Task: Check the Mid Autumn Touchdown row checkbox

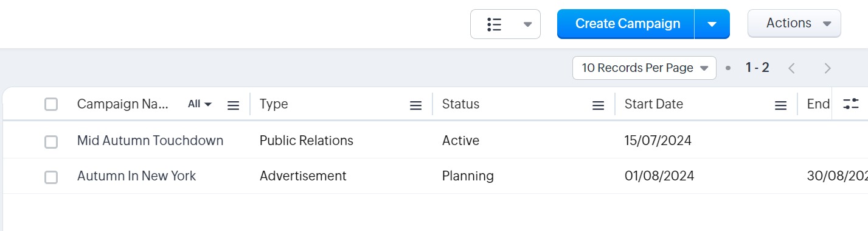Action: coord(51,141)
